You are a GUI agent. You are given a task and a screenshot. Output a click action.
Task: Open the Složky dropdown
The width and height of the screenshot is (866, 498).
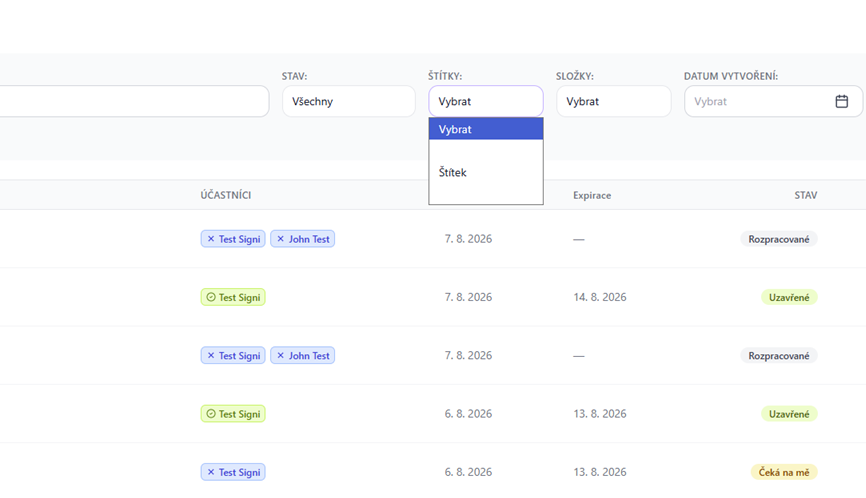point(613,101)
